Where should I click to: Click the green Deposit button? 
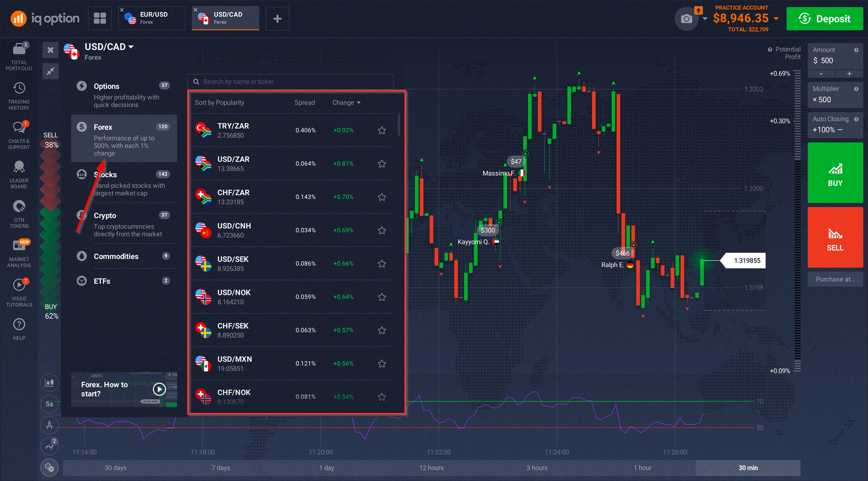[825, 18]
